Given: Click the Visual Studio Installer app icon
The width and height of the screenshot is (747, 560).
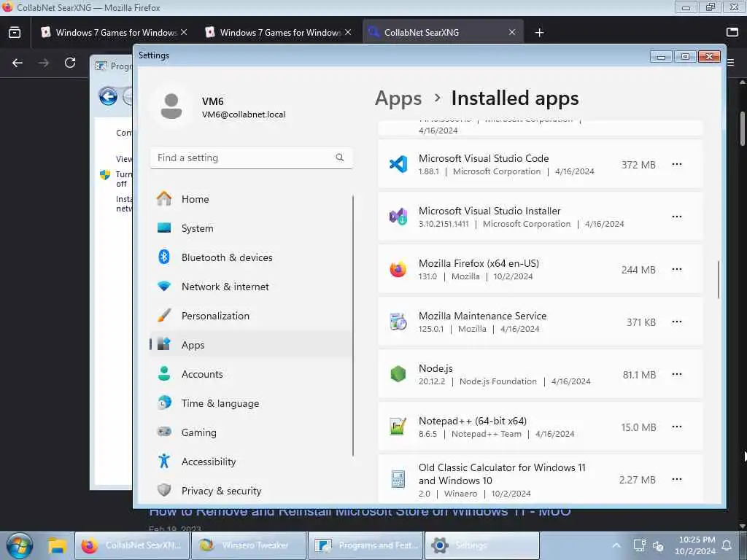Looking at the screenshot, I should pyautogui.click(x=398, y=217).
